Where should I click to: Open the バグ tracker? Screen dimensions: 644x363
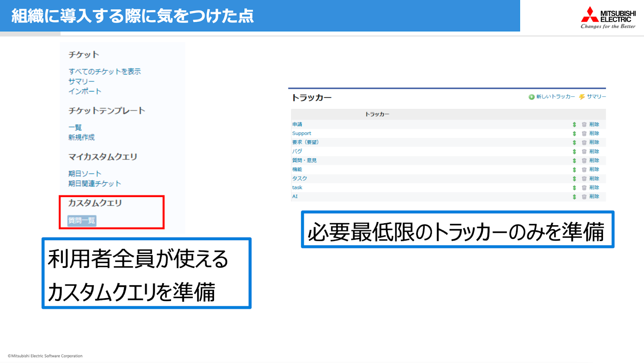(297, 151)
